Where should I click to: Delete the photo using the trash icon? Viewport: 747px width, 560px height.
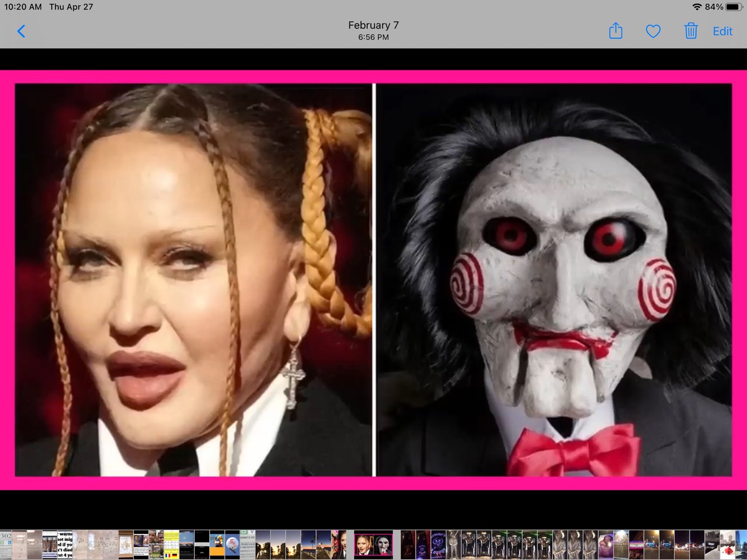691,30
